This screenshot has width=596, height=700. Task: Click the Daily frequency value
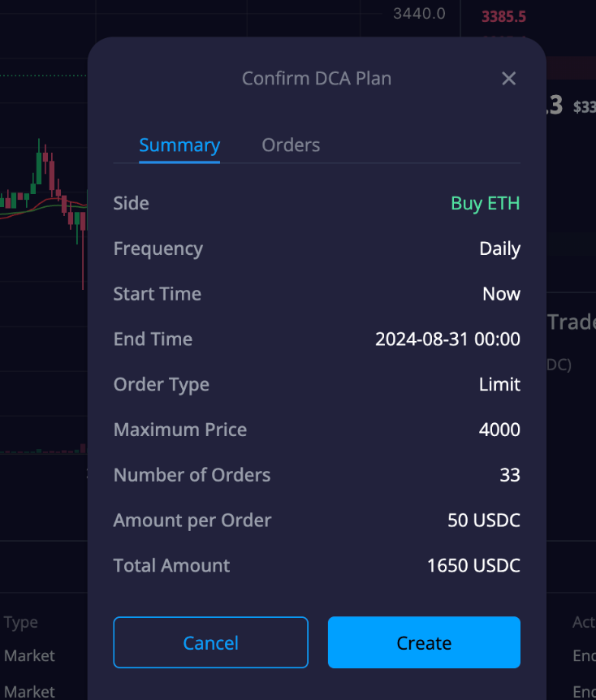tap(499, 248)
